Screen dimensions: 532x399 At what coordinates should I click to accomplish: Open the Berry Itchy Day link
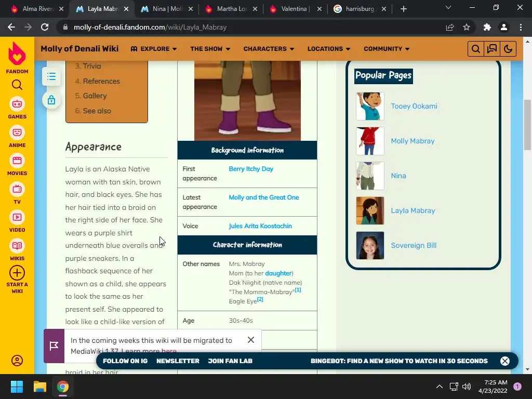[251, 169]
